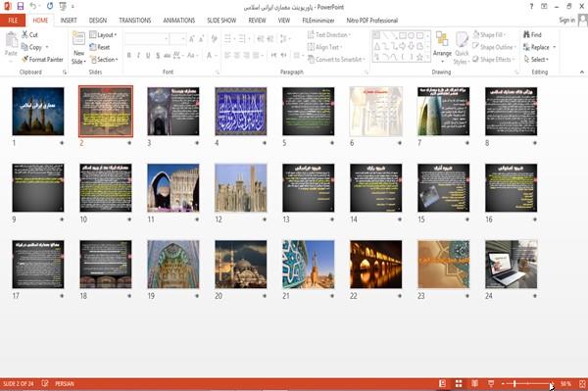Click the Save icon in quick access toolbar
Image resolution: width=588 pixels, height=391 pixels.
coord(21,7)
